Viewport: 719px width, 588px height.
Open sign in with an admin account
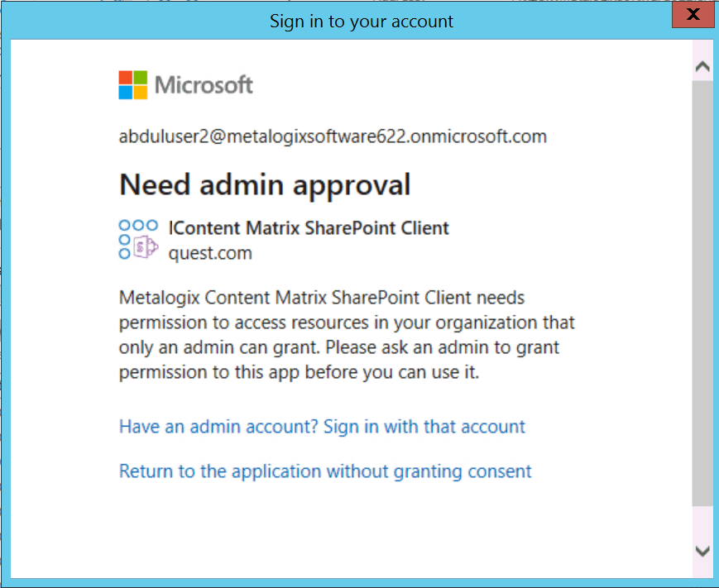tap(322, 426)
